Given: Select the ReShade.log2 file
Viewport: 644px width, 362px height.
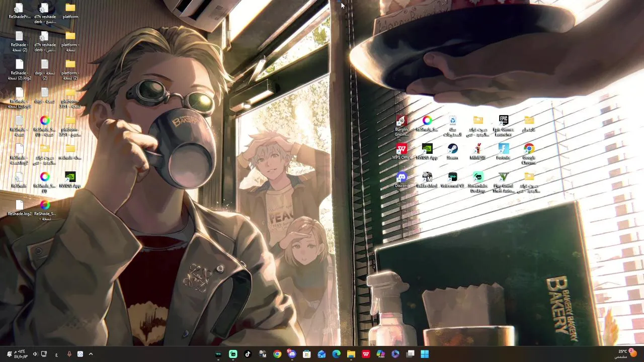Looking at the screenshot, I should (19, 208).
